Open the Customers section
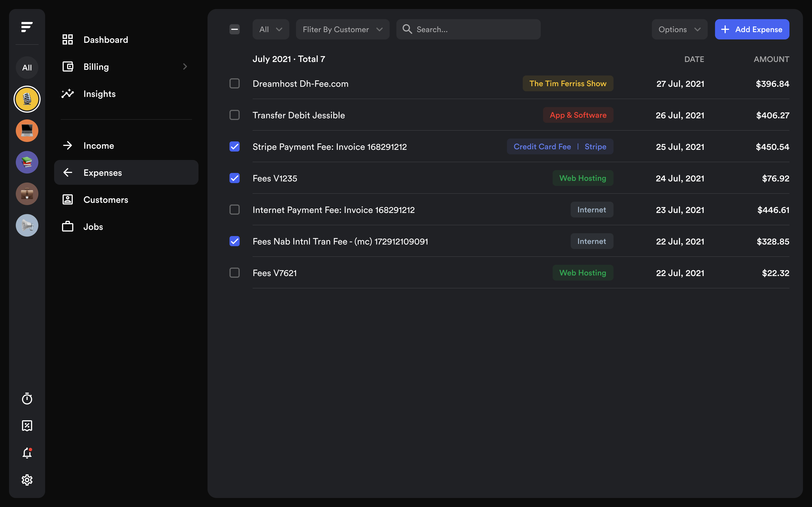The height and width of the screenshot is (507, 812). [x=105, y=199]
